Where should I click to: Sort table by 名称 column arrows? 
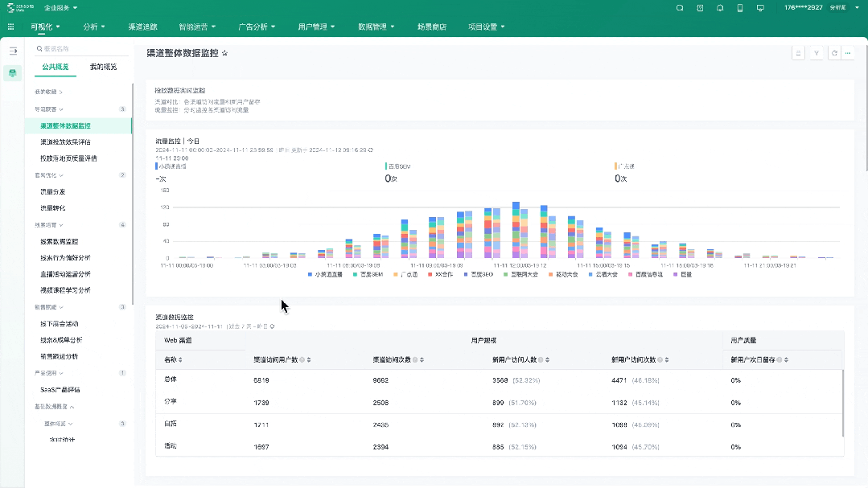click(x=180, y=359)
